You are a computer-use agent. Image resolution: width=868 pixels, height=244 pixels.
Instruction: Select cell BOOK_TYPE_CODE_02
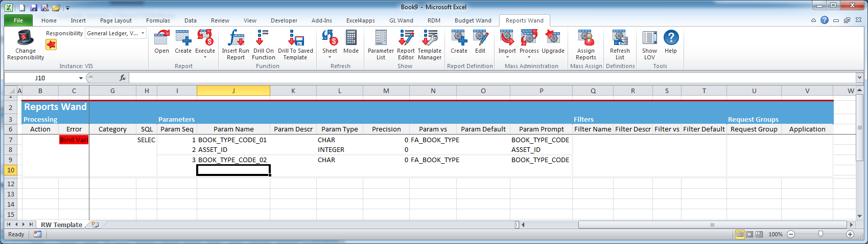pos(233,160)
